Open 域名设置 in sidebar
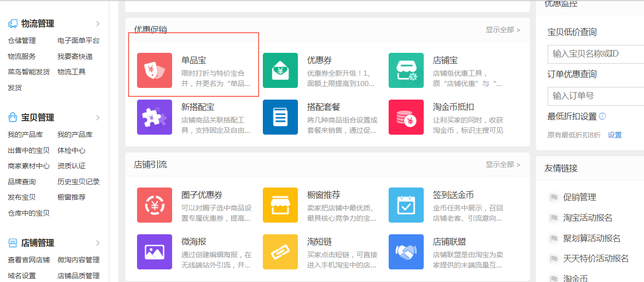The image size is (644, 282). (x=22, y=276)
